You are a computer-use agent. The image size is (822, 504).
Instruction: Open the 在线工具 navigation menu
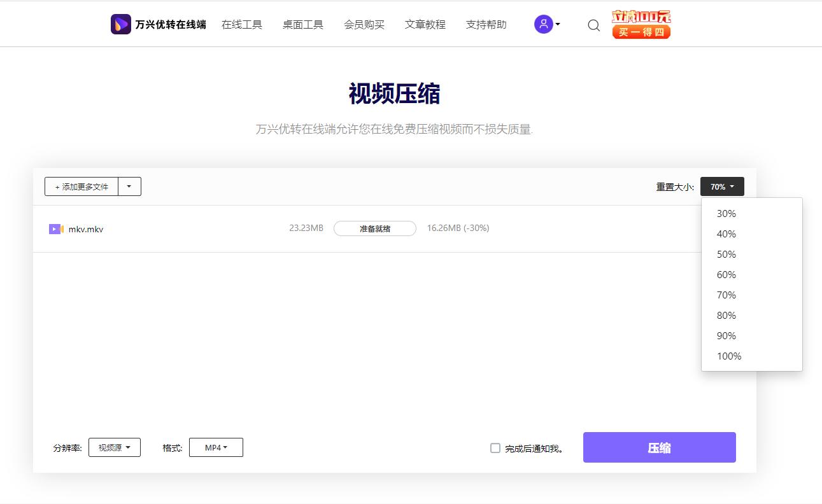coord(242,24)
